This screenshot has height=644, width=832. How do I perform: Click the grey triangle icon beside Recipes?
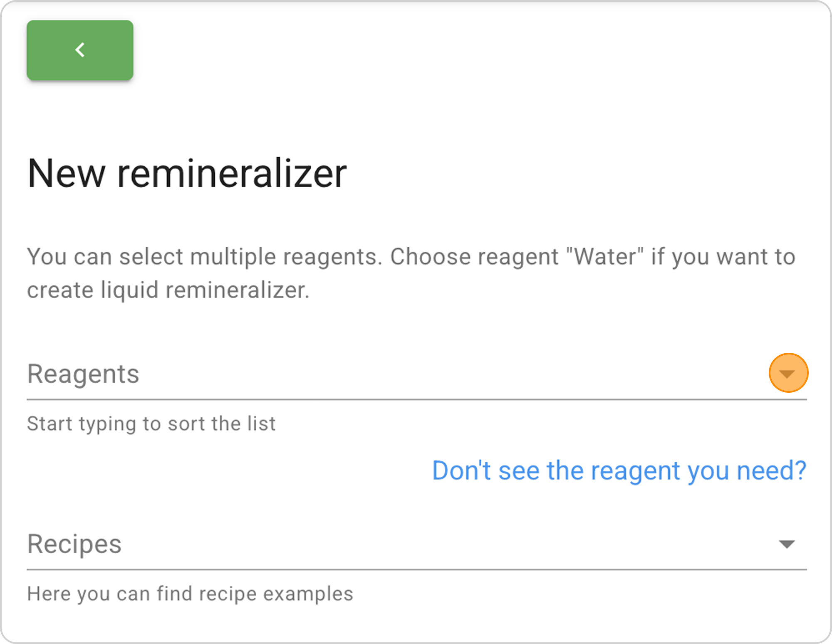point(787,544)
